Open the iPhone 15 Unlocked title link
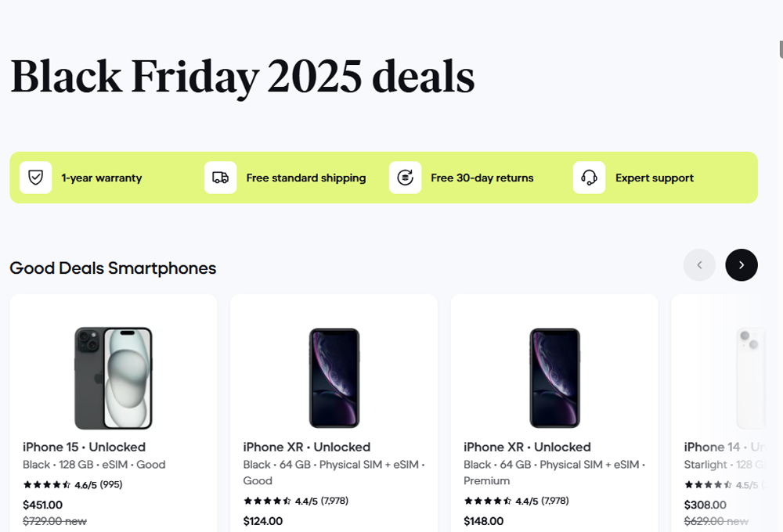 pyautogui.click(x=84, y=448)
